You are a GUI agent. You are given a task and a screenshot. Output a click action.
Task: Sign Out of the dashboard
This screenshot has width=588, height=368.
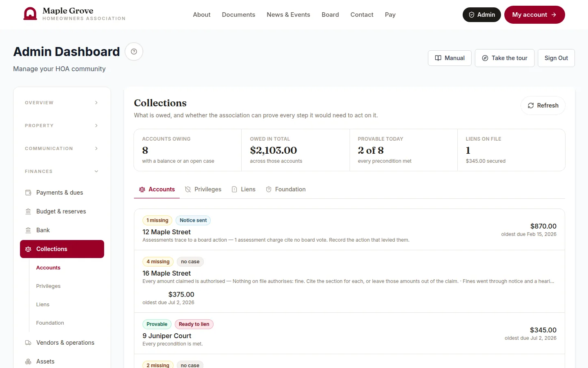click(556, 58)
